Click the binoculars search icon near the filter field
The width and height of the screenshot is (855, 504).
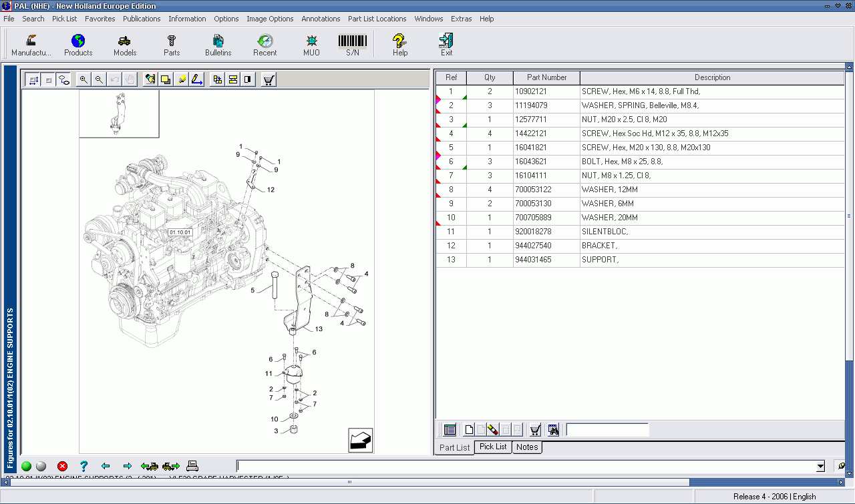point(553,430)
